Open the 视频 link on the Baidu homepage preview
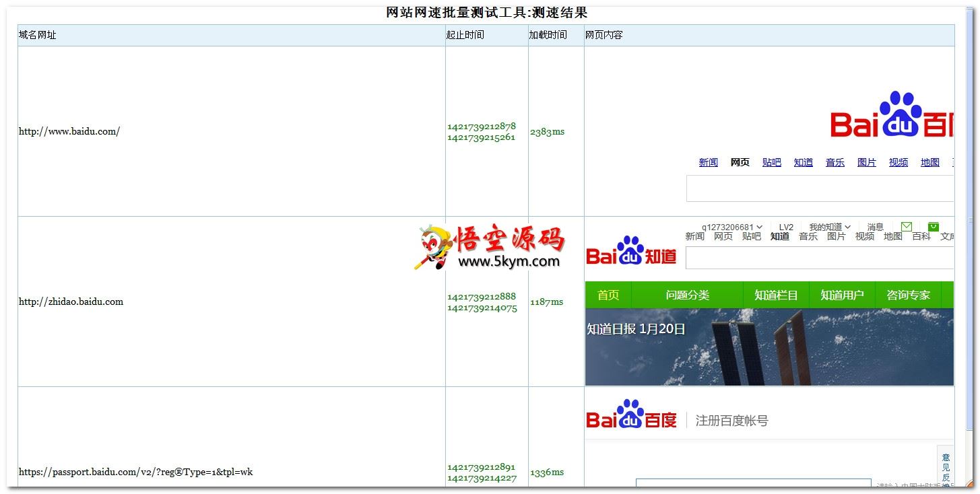The height and width of the screenshot is (494, 980). (899, 162)
